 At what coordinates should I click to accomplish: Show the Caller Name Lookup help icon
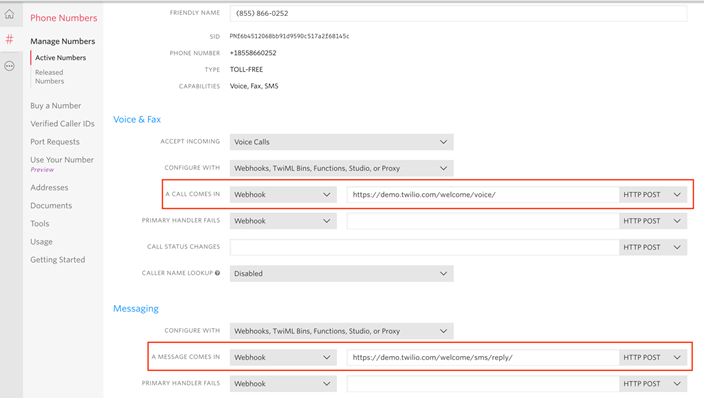[x=217, y=273]
